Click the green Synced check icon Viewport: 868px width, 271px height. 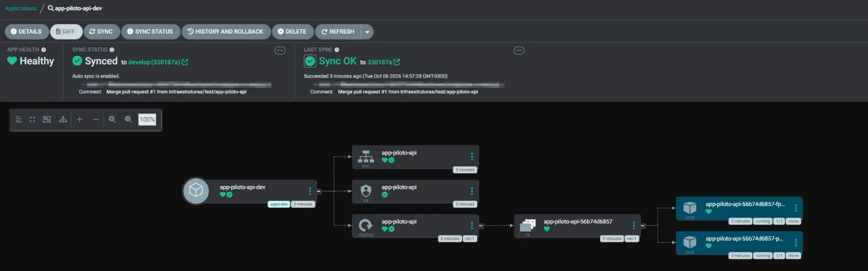click(77, 61)
